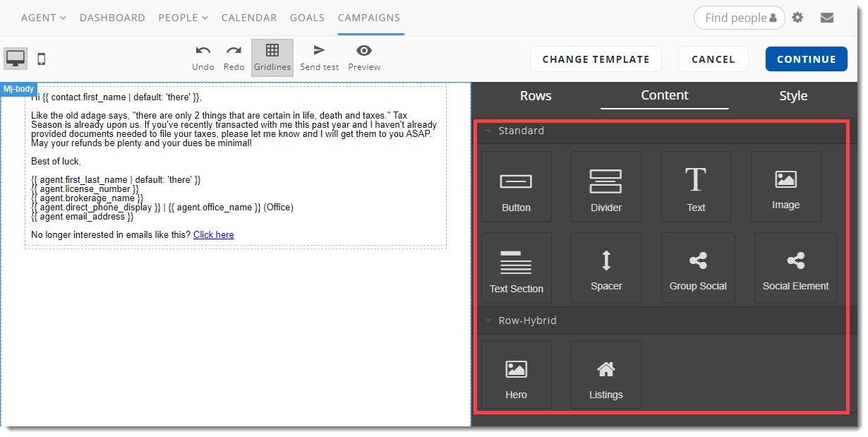Viewport: 868px width, 437px height.
Task: Select the Text content block
Action: [x=696, y=186]
